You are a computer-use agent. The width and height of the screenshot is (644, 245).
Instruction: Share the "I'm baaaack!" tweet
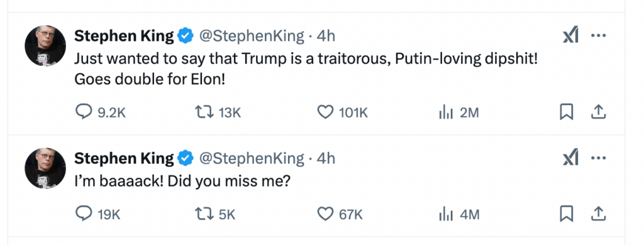[x=599, y=214]
